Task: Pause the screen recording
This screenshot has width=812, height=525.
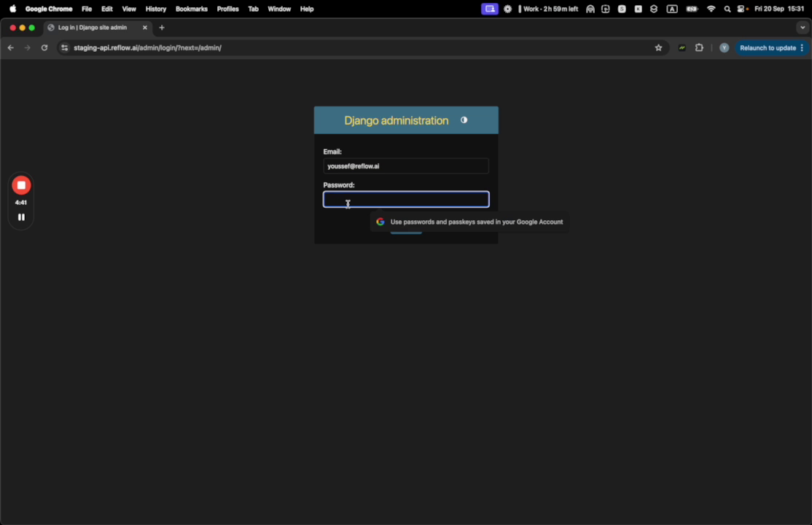Action: click(x=21, y=217)
